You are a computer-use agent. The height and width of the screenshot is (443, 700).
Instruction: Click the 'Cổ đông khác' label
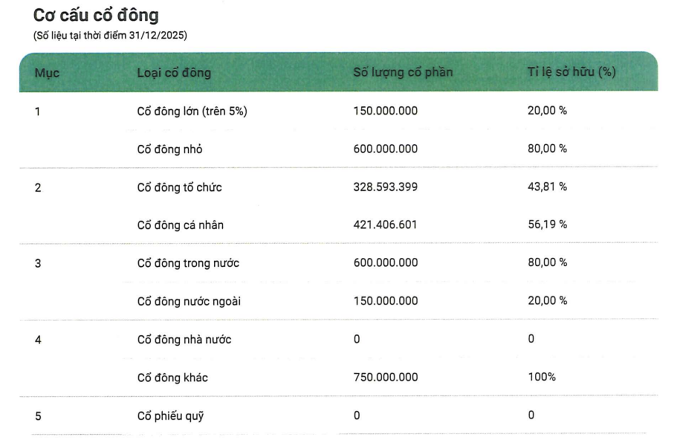pyautogui.click(x=172, y=378)
